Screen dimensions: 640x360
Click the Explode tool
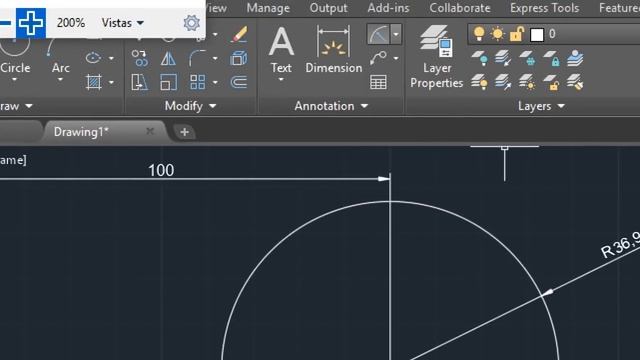pyautogui.click(x=239, y=58)
